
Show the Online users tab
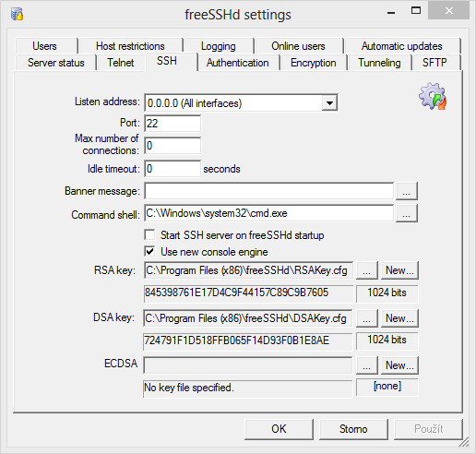coord(298,46)
